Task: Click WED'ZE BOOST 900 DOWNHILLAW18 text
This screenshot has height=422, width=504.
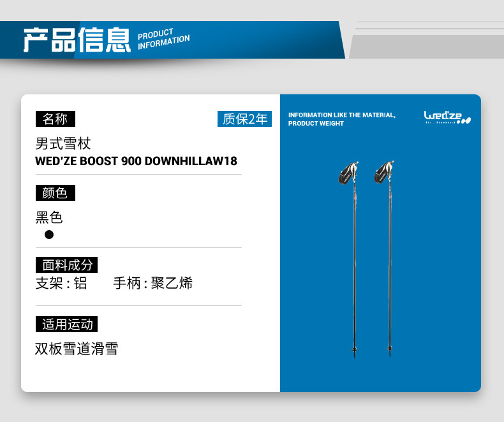Action: click(136, 161)
